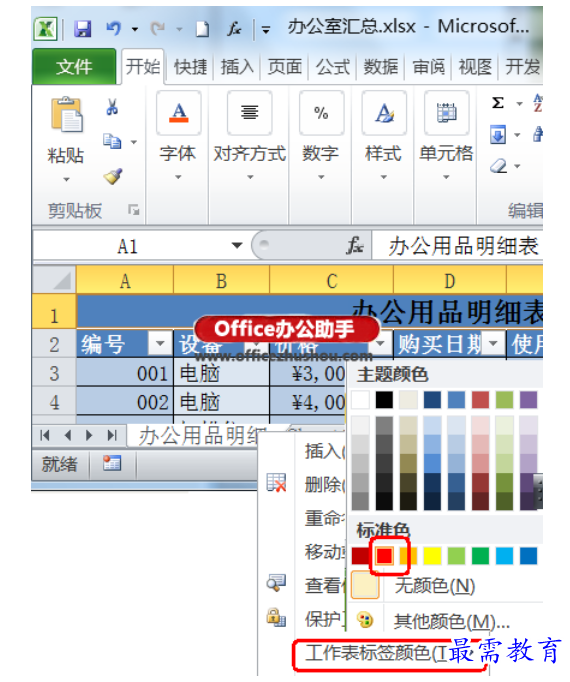Click the select-all corner of the grid
Image resolution: width=570 pixels, height=682 pixels.
(x=55, y=280)
